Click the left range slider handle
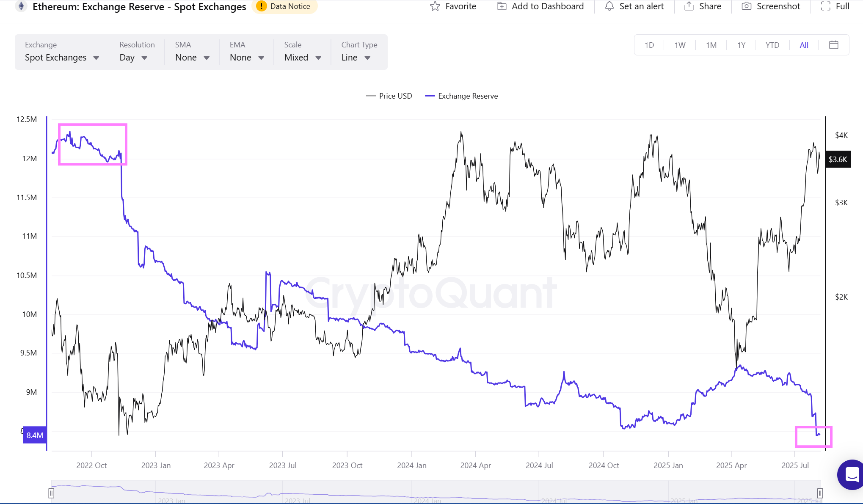 [x=51, y=493]
